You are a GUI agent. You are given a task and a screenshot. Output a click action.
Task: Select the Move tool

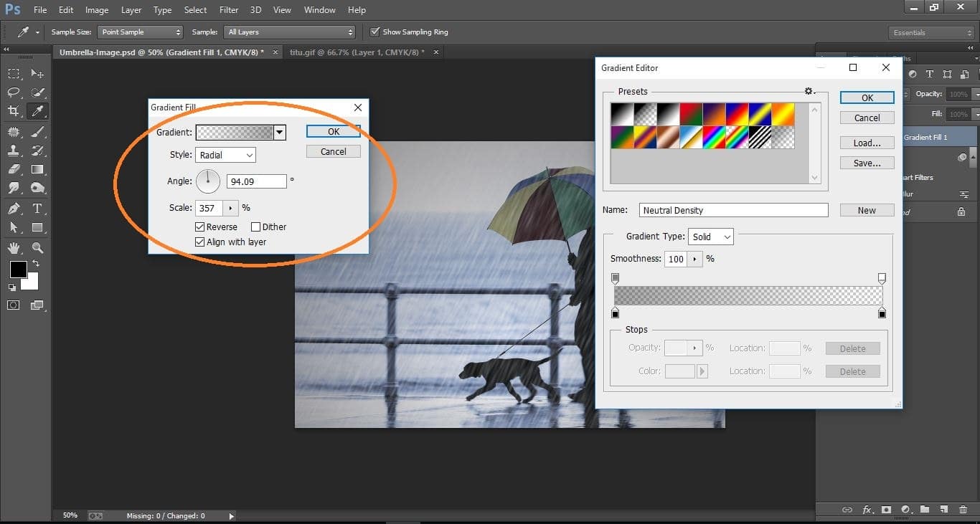[37, 73]
